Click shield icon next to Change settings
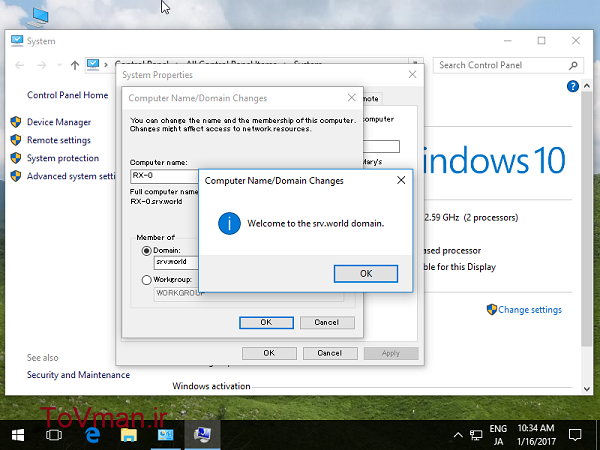This screenshot has height=450, width=600. [492, 309]
